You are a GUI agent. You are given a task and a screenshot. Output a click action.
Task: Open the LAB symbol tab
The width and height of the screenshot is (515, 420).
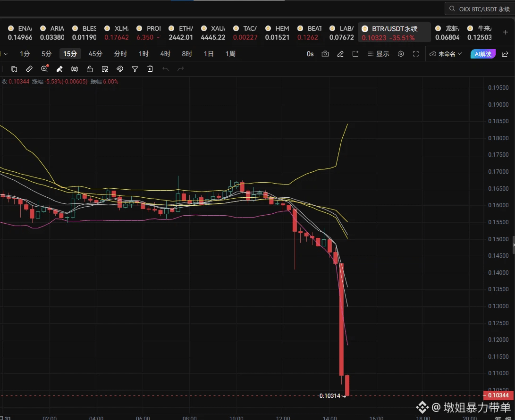click(x=342, y=33)
